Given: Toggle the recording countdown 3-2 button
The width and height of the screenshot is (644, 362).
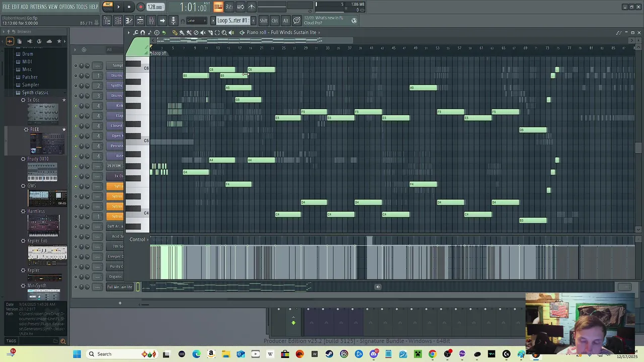Looking at the screenshot, I should point(229,7).
